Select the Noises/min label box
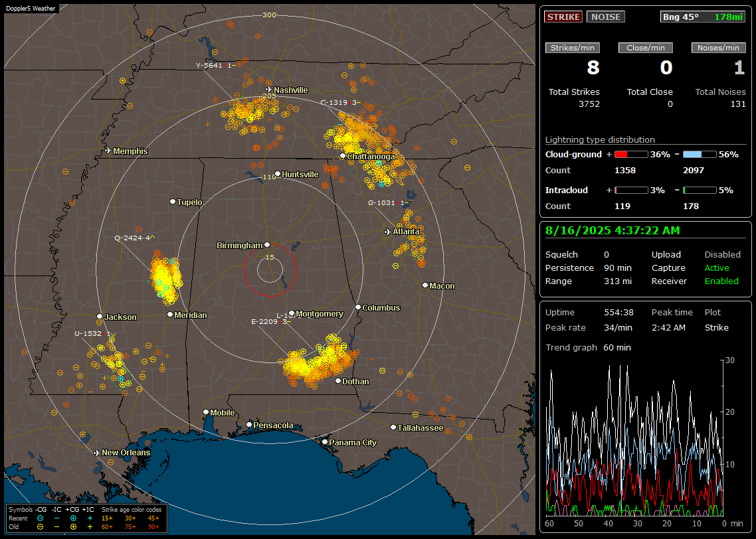This screenshot has width=756, height=539. (x=718, y=48)
